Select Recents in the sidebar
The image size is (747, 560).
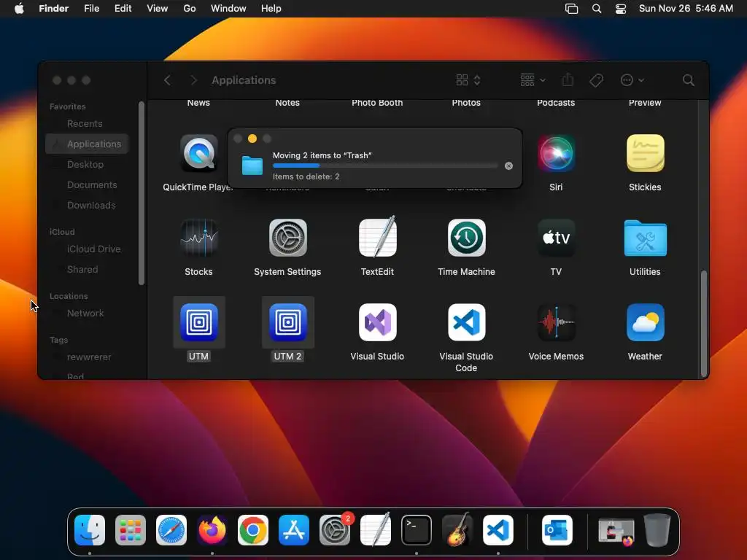click(88, 124)
